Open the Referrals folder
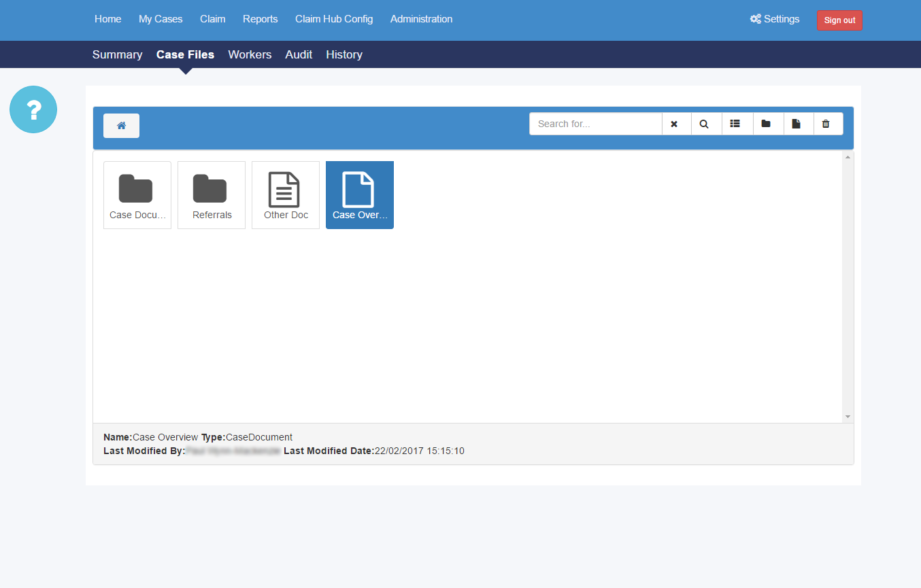The image size is (921, 588). [212, 195]
